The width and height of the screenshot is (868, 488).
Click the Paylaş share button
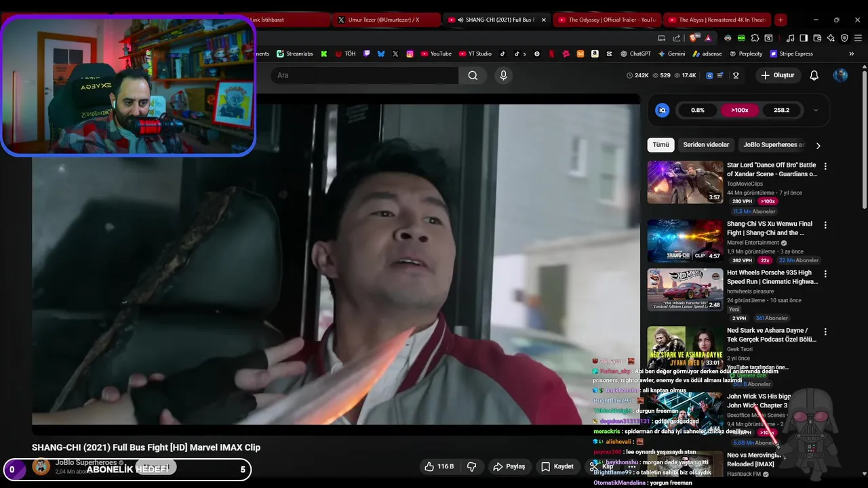(x=509, y=466)
